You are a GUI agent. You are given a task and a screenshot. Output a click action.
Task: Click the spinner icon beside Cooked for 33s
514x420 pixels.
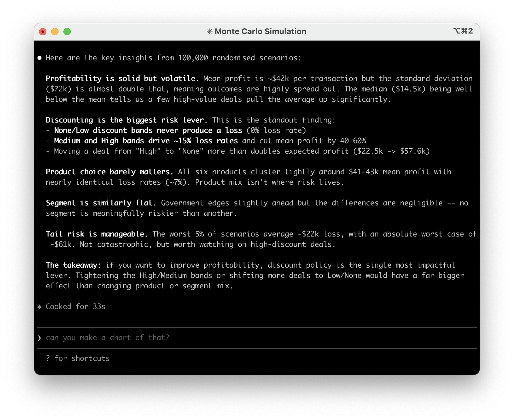pos(39,307)
